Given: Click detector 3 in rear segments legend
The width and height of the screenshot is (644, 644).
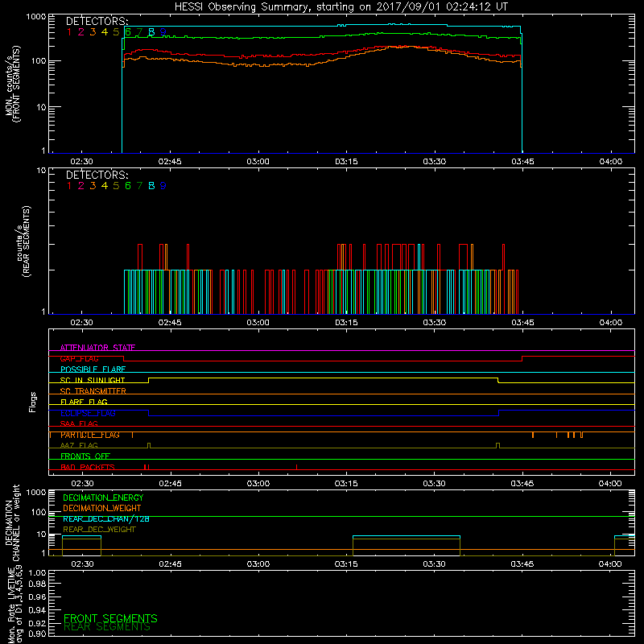Looking at the screenshot, I should pos(93,186).
